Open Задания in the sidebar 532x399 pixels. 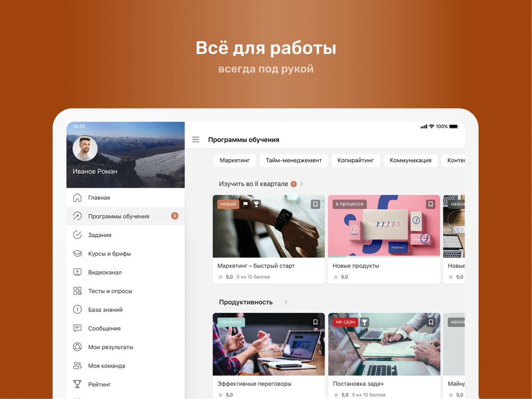[x=126, y=235]
